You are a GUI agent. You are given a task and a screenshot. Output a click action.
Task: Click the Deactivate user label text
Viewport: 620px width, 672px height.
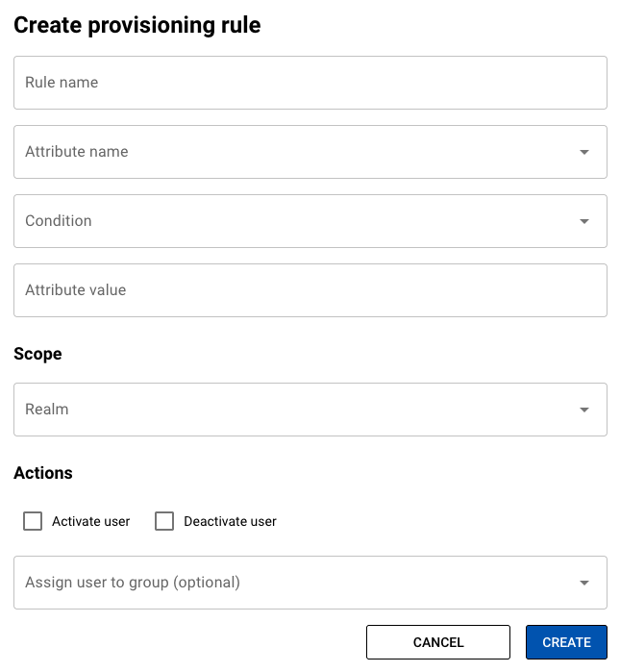tap(230, 522)
